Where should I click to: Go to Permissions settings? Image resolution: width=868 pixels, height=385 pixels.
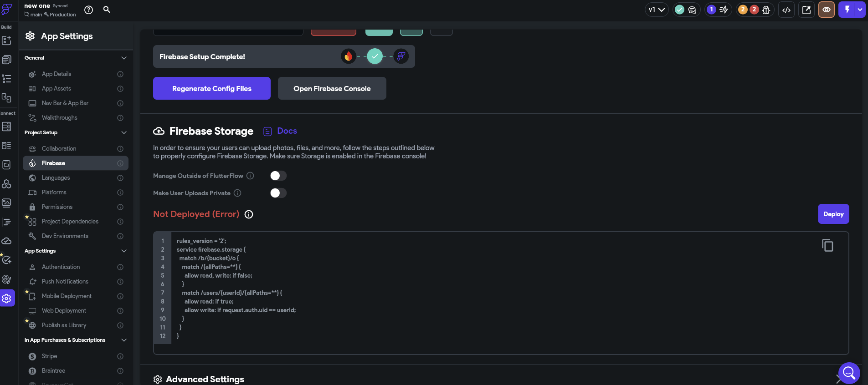pyautogui.click(x=76, y=207)
